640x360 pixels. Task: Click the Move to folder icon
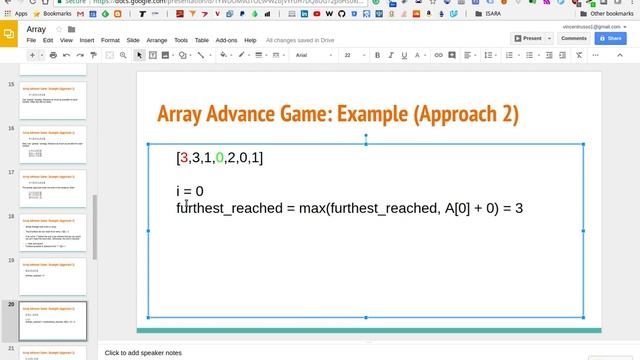click(71, 29)
